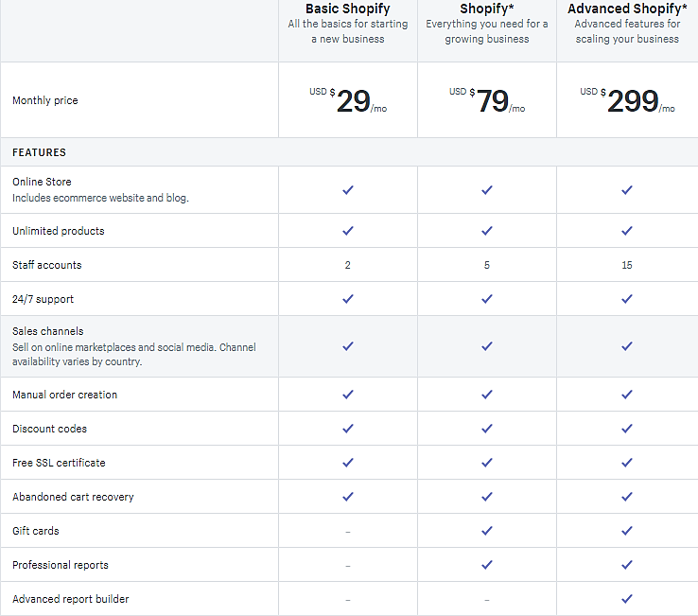Viewport: 698px width, 616px height.
Task: Click the 24/7 support feature label
Action: click(x=43, y=299)
